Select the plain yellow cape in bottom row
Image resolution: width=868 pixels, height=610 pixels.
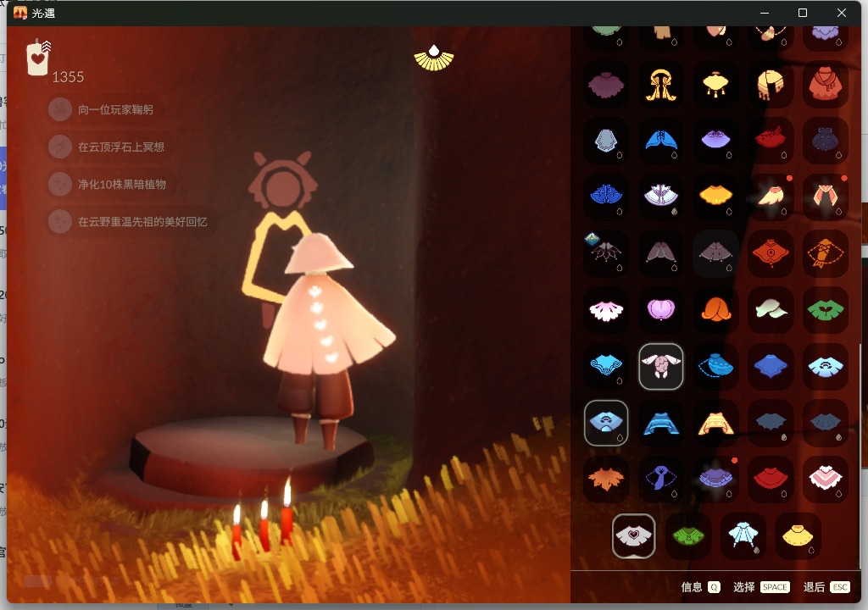click(x=798, y=535)
